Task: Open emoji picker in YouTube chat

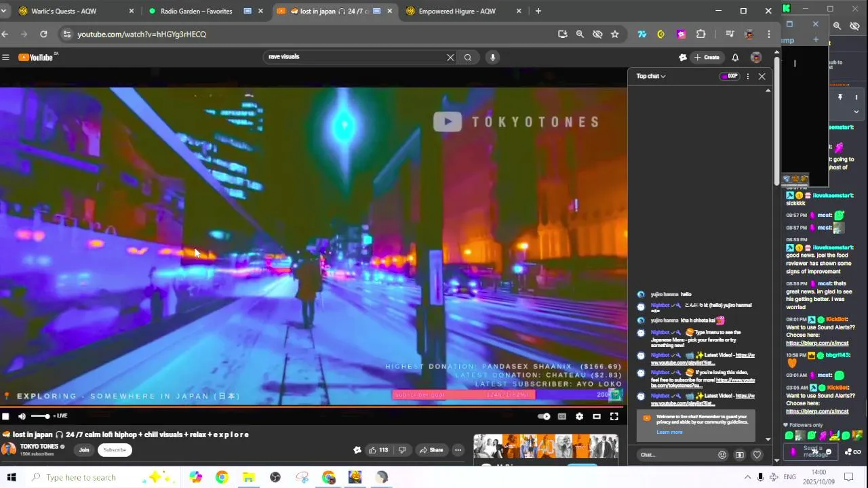Action: coord(722,455)
